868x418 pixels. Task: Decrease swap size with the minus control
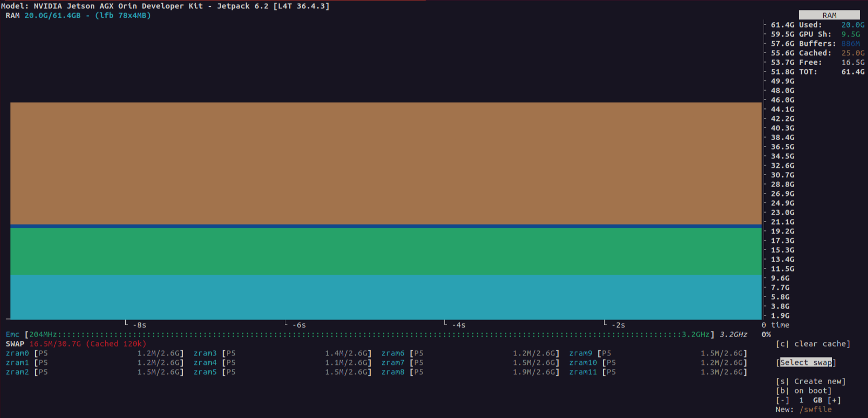click(x=782, y=400)
